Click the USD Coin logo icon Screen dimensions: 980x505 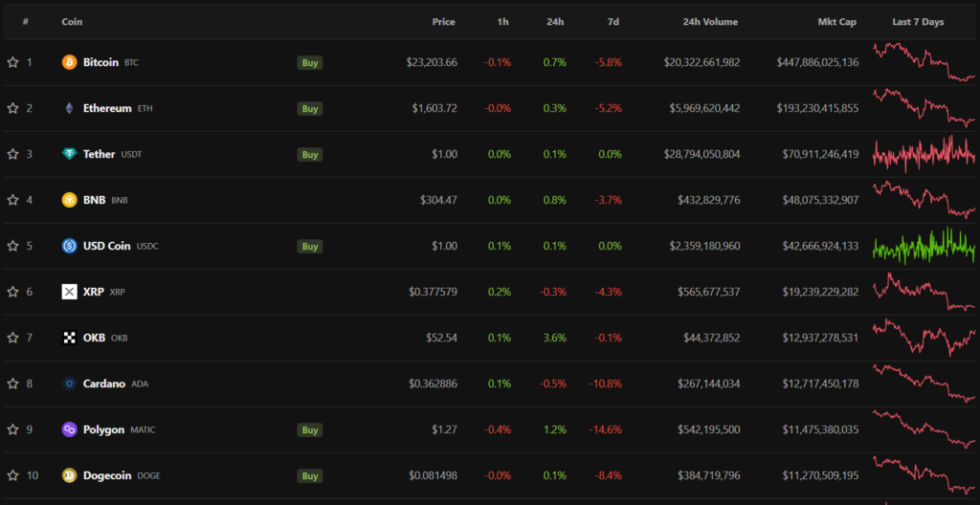pyautogui.click(x=69, y=246)
